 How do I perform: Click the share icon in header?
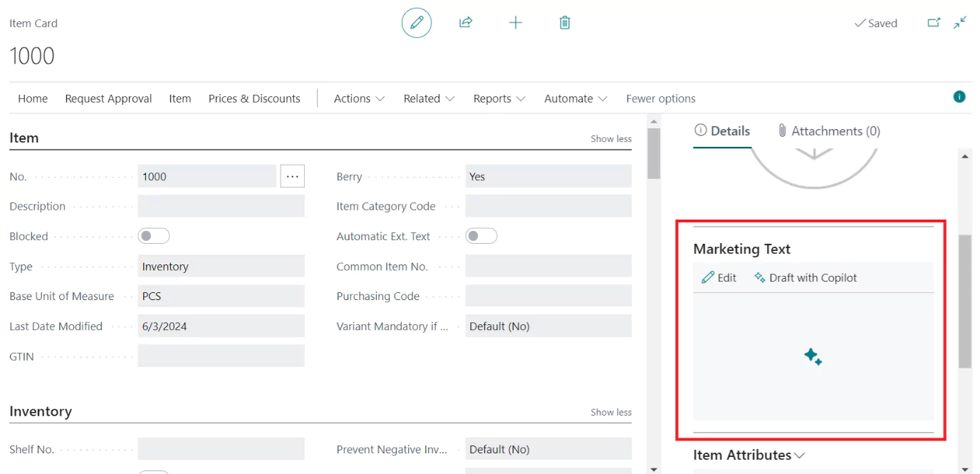[465, 23]
